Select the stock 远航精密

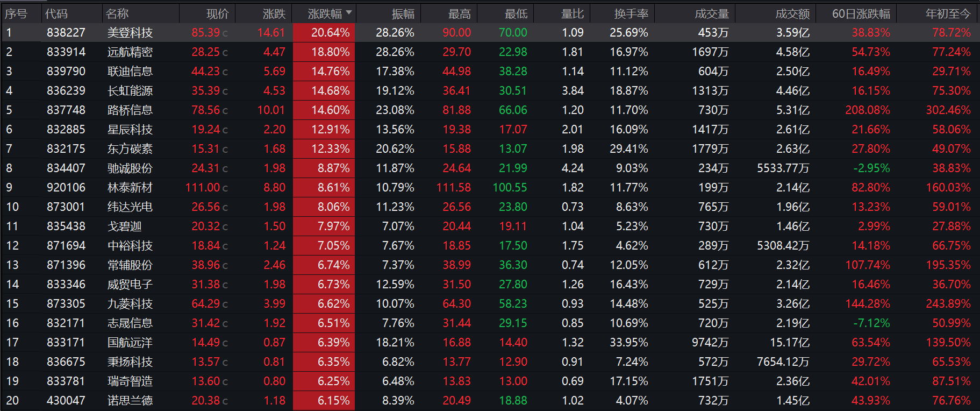tap(130, 52)
